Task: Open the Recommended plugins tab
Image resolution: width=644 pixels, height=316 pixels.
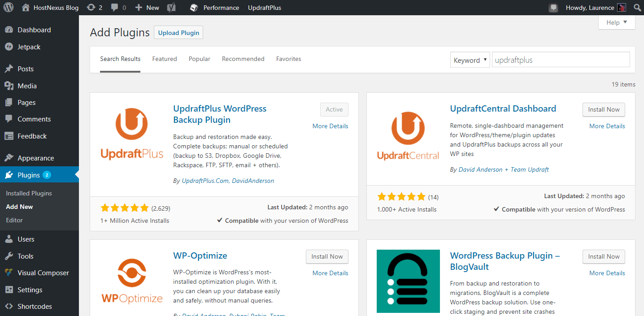Action: tap(243, 59)
